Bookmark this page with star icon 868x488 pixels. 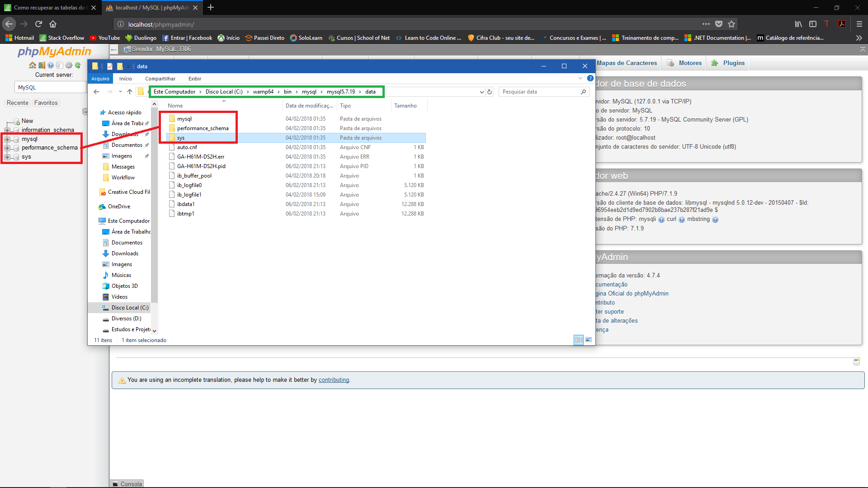tap(731, 24)
